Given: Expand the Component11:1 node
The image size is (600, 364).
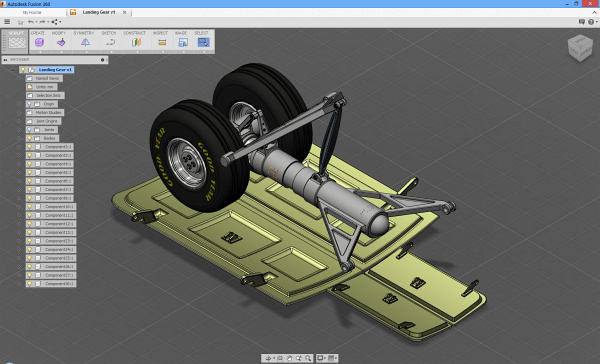Looking at the screenshot, I should (x=19, y=215).
